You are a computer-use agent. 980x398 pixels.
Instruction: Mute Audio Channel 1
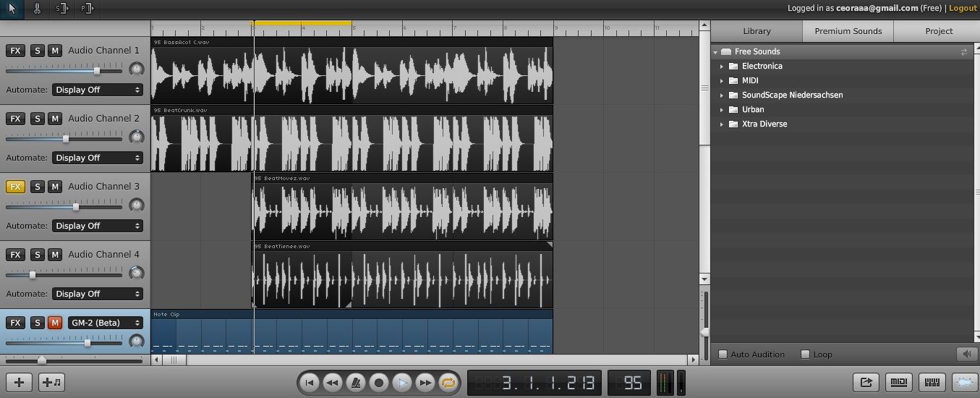(x=55, y=51)
